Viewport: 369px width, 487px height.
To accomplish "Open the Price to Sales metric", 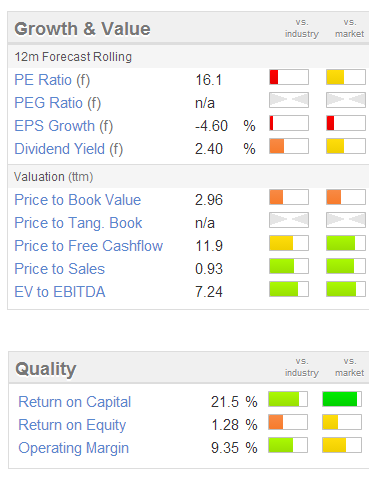I will click(60, 269).
